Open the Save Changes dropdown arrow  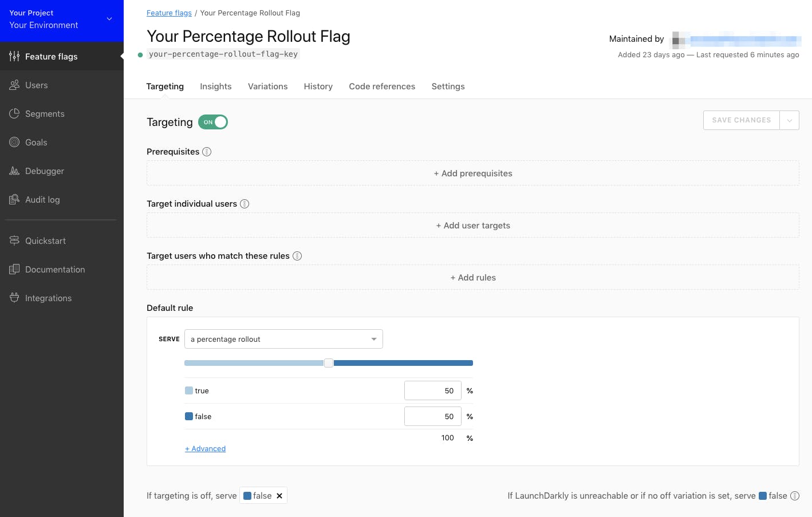tap(790, 120)
